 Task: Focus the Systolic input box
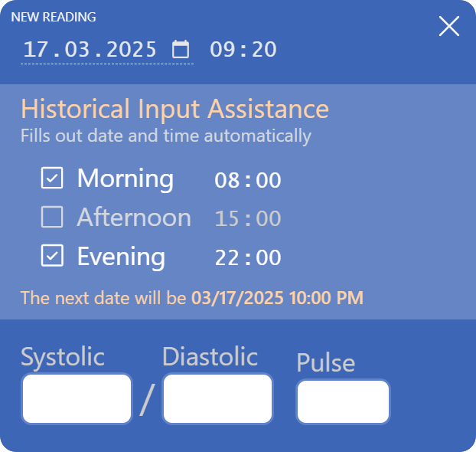tap(77, 398)
